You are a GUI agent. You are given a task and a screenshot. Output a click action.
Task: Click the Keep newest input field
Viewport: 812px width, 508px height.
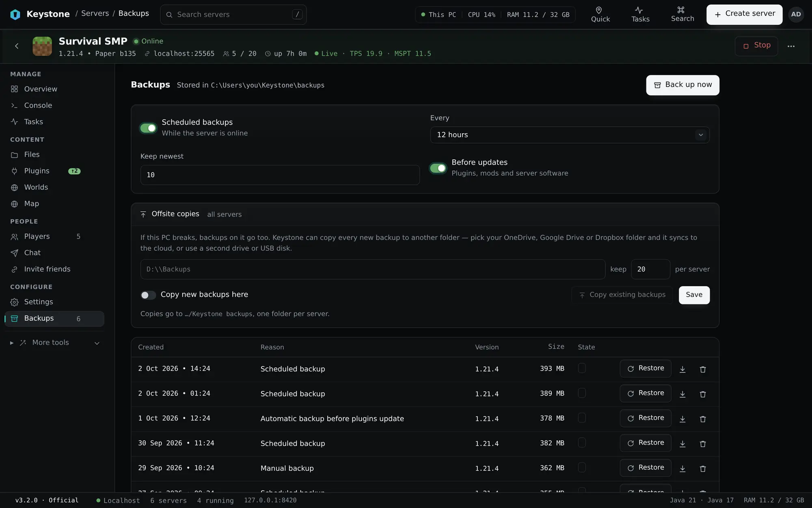[x=280, y=175]
